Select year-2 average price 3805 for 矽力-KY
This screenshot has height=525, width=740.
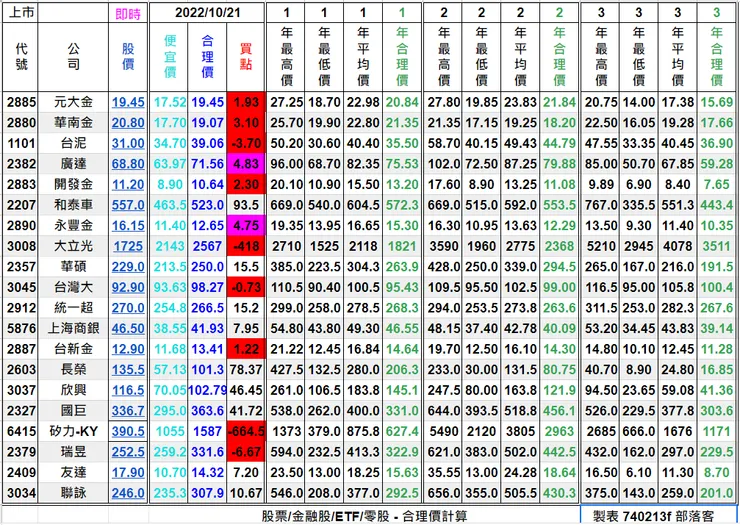tap(520, 432)
